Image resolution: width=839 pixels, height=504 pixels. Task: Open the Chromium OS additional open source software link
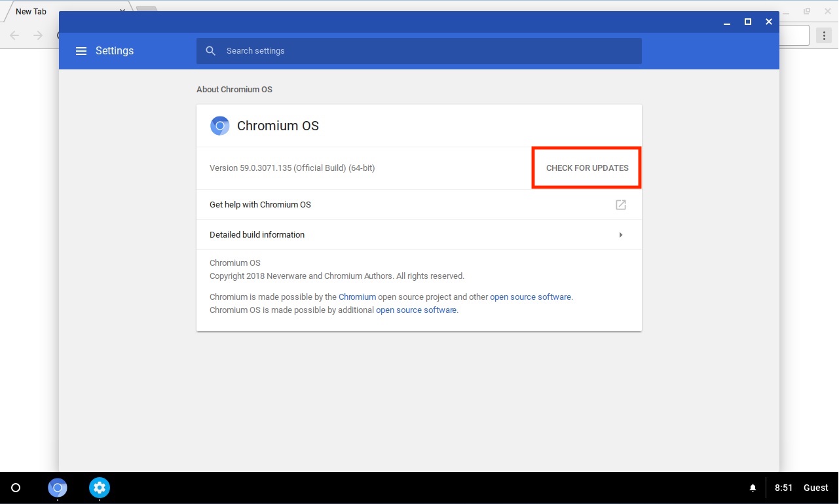416,310
